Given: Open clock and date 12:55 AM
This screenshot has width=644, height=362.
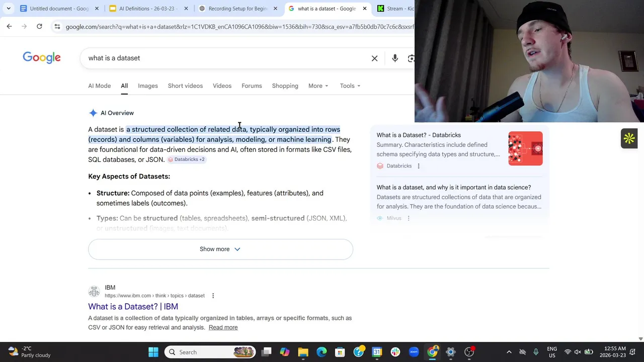Looking at the screenshot, I should (x=612, y=352).
